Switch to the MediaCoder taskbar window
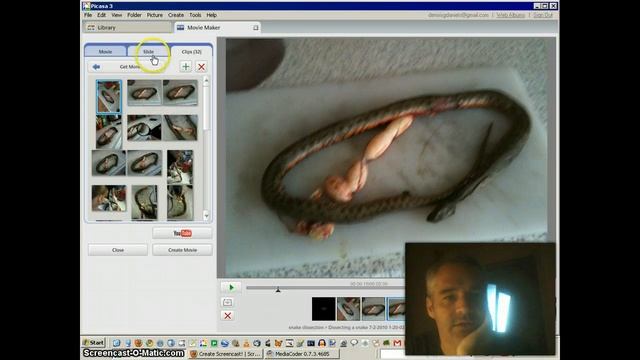The height and width of the screenshot is (360, 640). [x=301, y=354]
